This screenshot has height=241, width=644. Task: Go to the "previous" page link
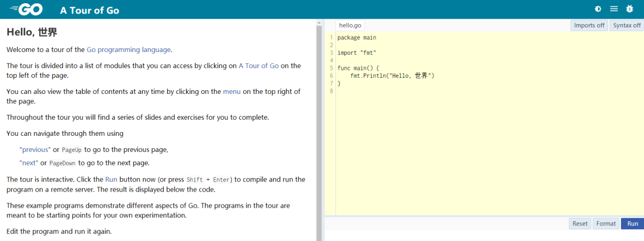click(x=35, y=150)
